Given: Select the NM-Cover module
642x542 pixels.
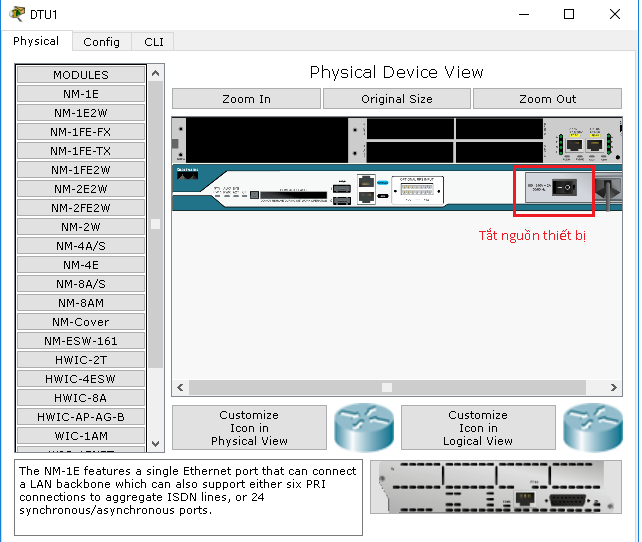Looking at the screenshot, I should (x=81, y=322).
